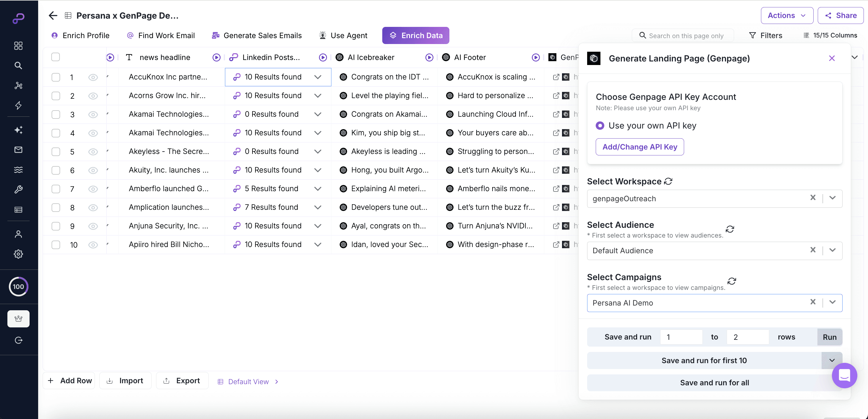Refresh the Select Workspace list
The height and width of the screenshot is (419, 868).
(x=668, y=181)
